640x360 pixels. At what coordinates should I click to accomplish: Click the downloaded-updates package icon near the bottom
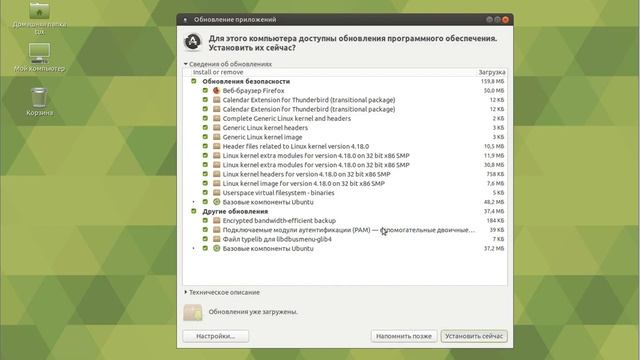[x=193, y=312]
